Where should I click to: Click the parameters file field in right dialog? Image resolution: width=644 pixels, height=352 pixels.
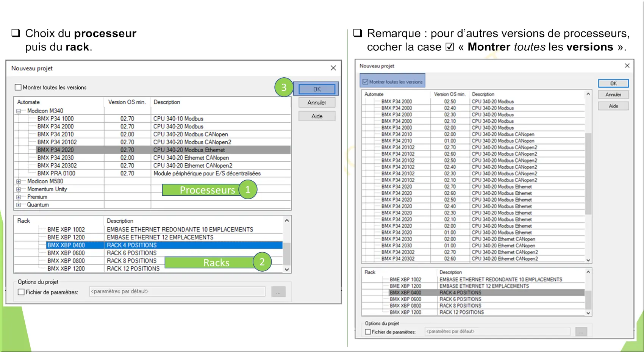[497, 331]
